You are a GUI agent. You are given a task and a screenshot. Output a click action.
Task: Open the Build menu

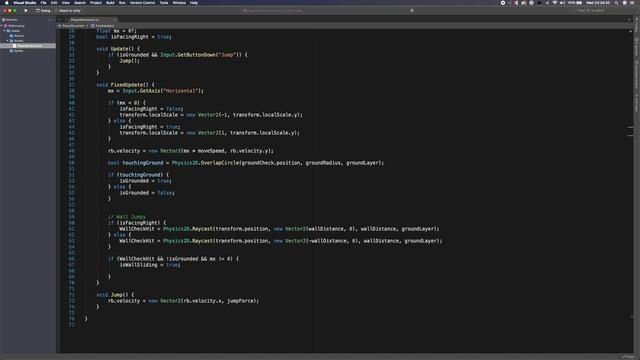tap(110, 2)
